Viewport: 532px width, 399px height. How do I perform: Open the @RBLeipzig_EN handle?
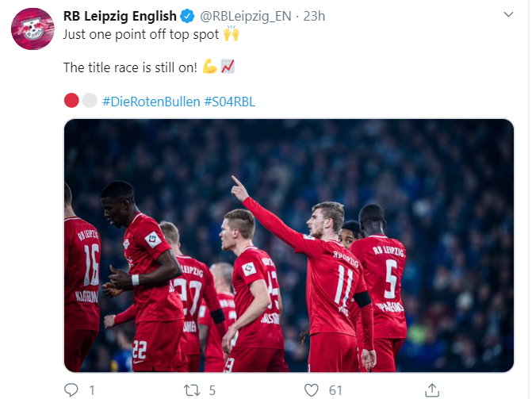click(246, 16)
